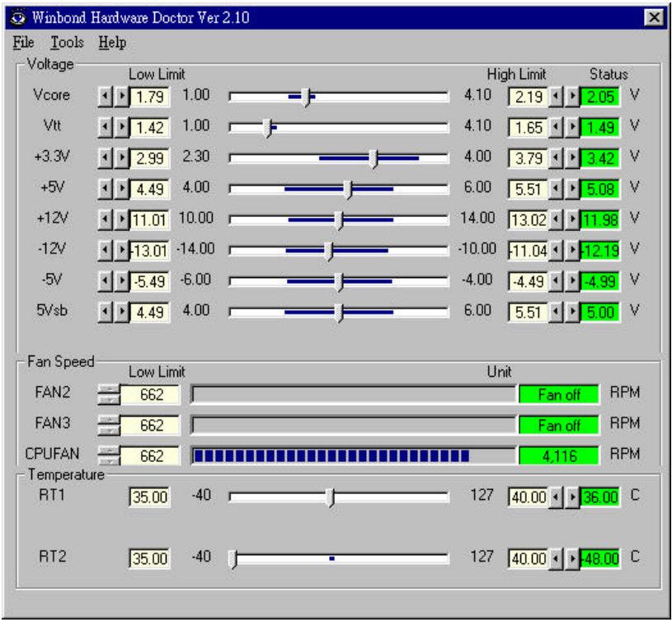Click the Vcore low limit field 1.79

point(149,97)
